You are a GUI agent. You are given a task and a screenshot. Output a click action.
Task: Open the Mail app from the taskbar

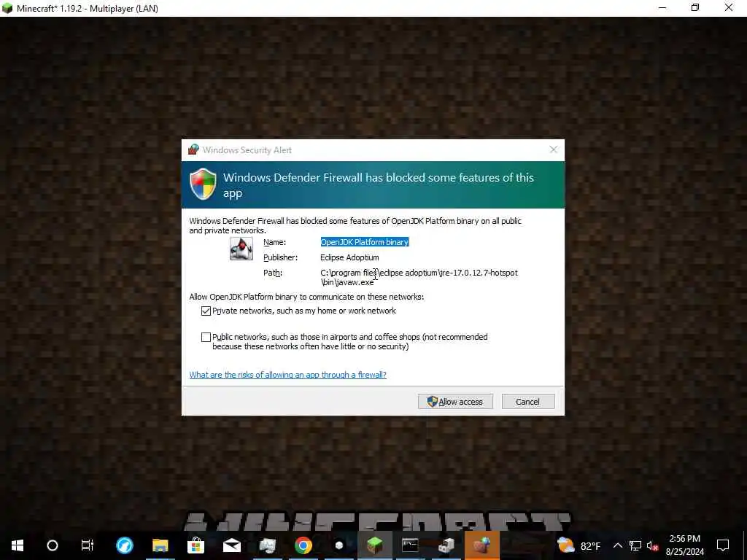tap(231, 545)
